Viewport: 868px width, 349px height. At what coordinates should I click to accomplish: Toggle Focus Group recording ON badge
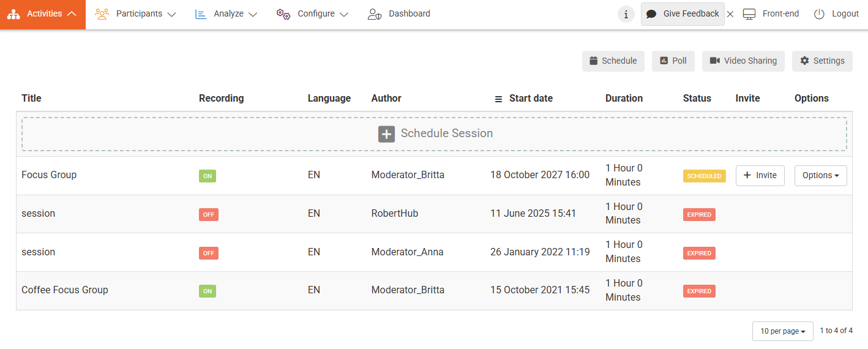click(x=208, y=176)
